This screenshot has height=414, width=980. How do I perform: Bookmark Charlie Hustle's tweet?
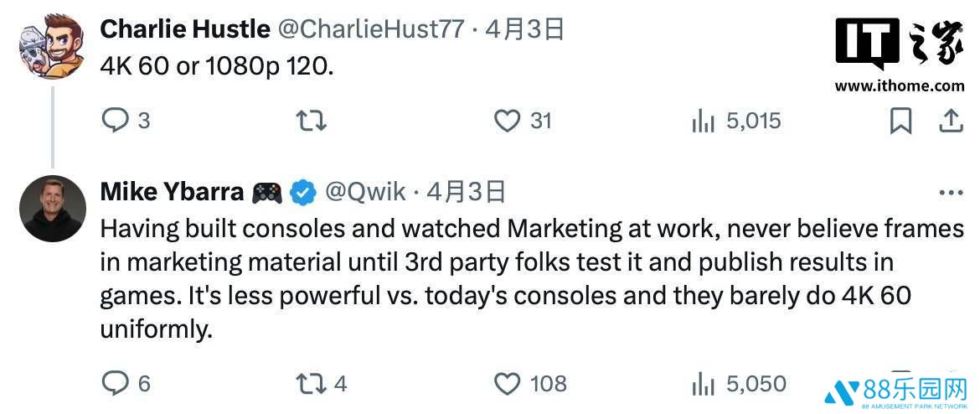(x=900, y=121)
